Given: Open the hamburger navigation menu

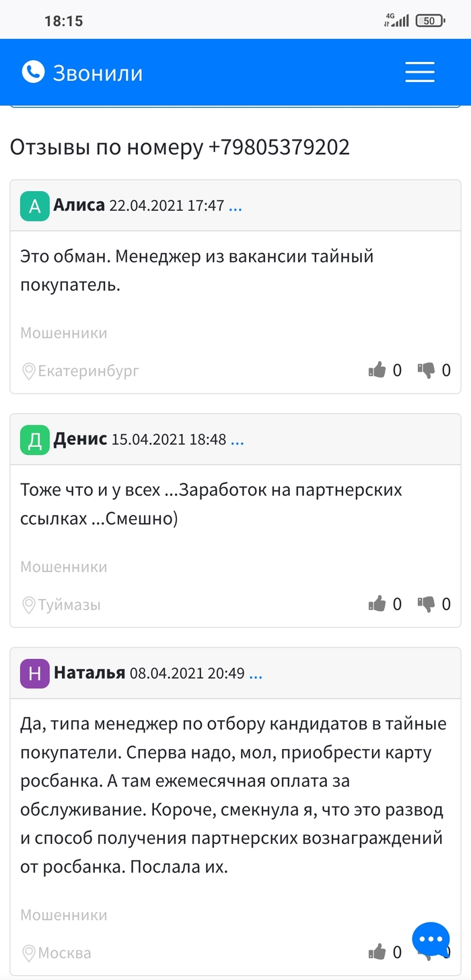Looking at the screenshot, I should [x=419, y=72].
